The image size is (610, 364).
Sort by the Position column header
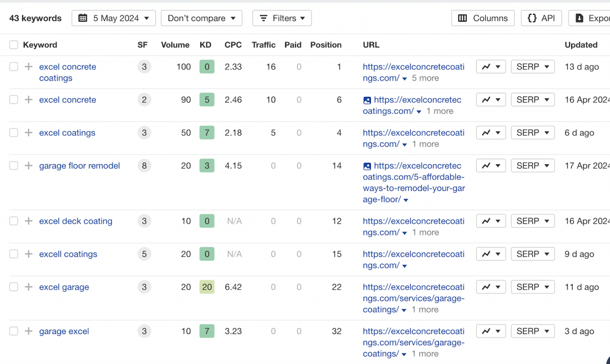326,45
